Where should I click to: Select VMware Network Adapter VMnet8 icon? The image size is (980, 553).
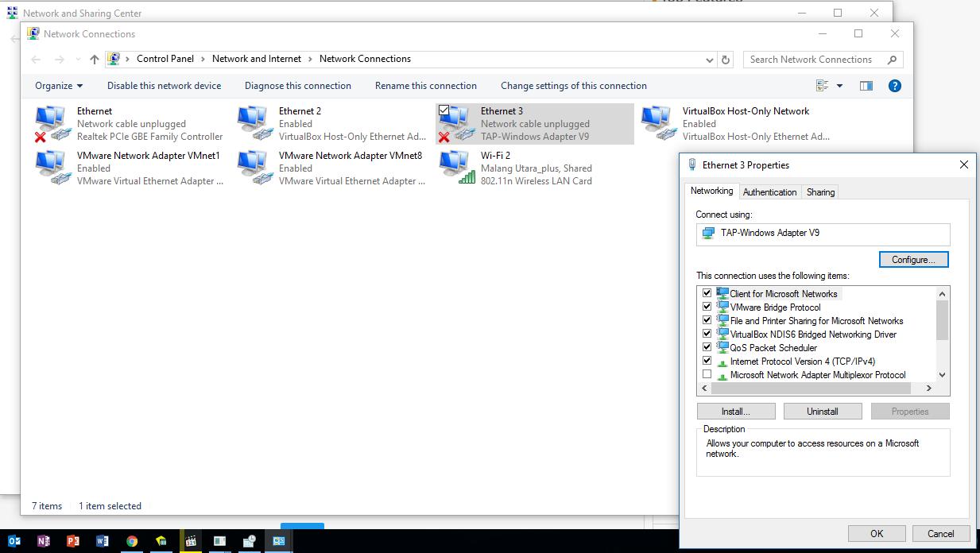(255, 168)
